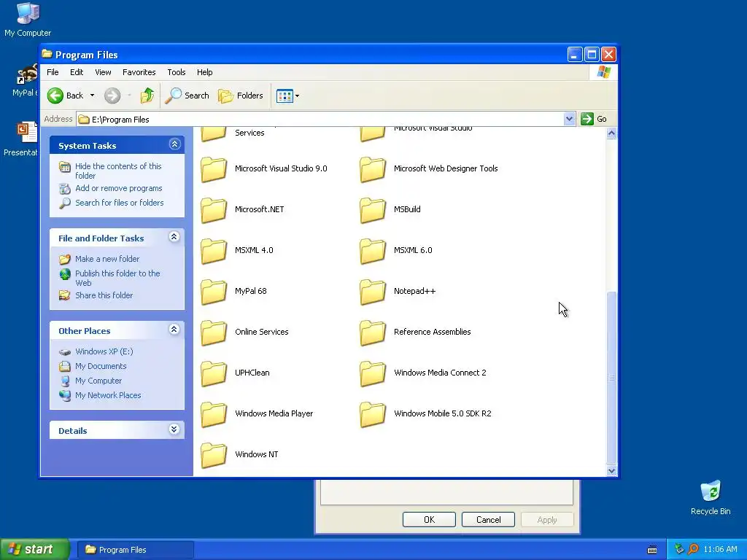Go to My Computer in Other Places

click(98, 381)
